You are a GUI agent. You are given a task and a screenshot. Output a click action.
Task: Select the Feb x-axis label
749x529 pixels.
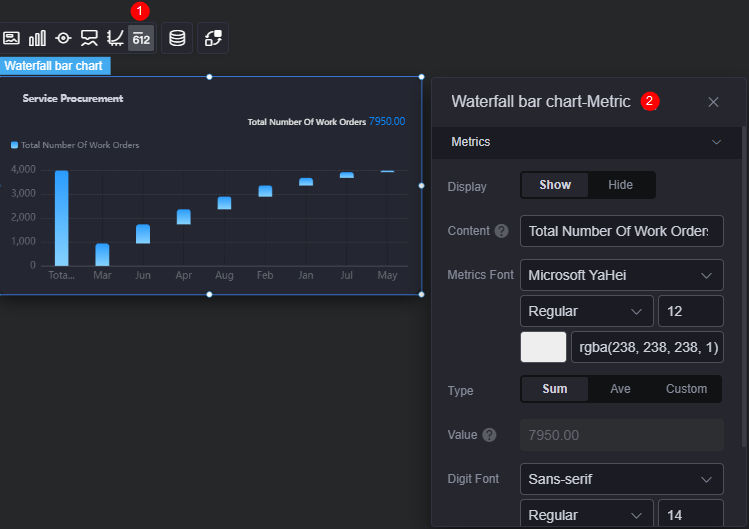pyautogui.click(x=265, y=275)
